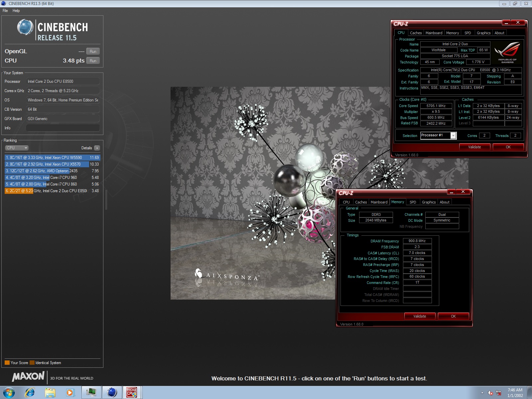Click the sidebar splitter grip handle
532x399 pixels.
pos(106,199)
